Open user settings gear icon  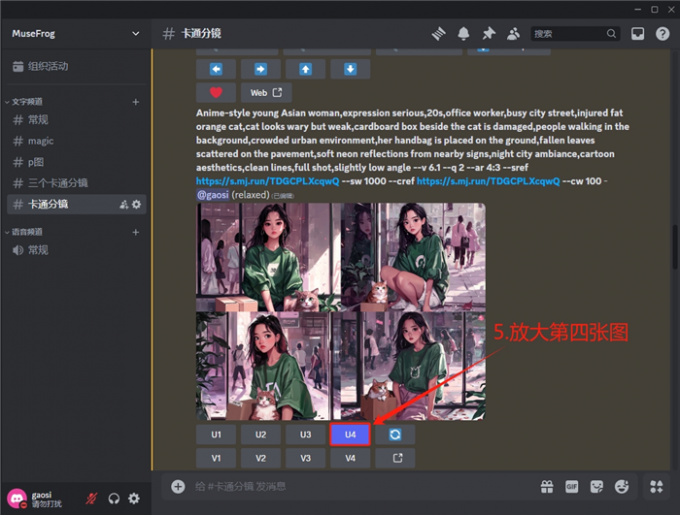(x=134, y=499)
